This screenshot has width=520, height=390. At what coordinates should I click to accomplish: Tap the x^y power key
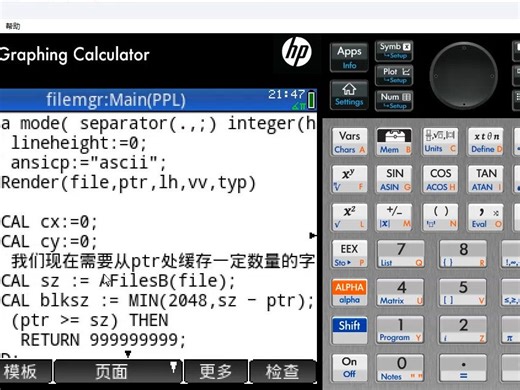tap(350, 179)
